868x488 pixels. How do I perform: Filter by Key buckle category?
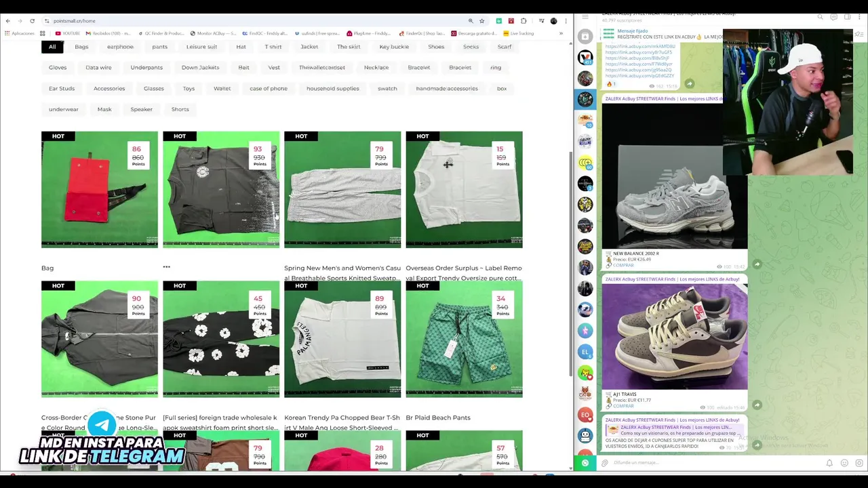[394, 47]
